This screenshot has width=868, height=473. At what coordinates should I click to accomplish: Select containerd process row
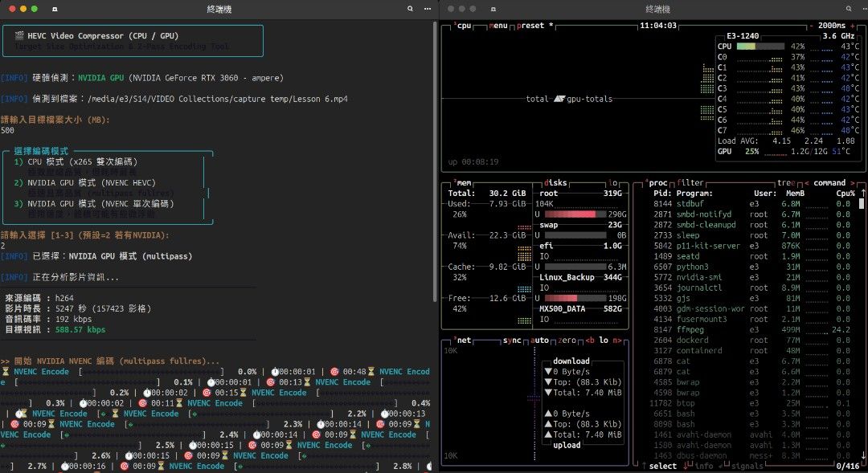[x=754, y=351]
